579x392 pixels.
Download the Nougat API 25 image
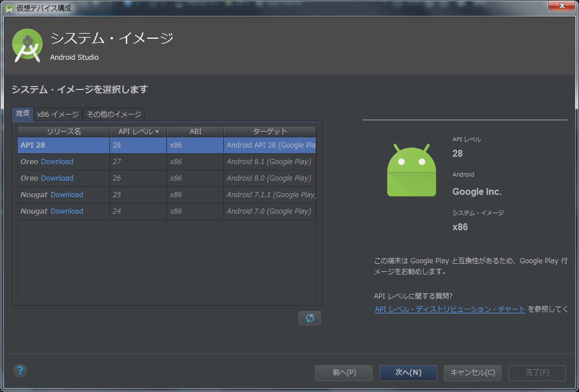point(67,195)
